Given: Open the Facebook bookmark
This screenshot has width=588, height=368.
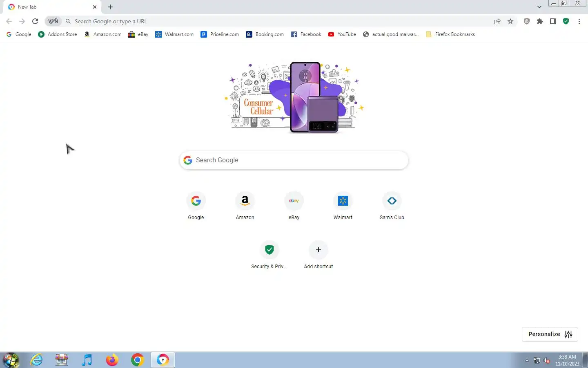Looking at the screenshot, I should 306,34.
